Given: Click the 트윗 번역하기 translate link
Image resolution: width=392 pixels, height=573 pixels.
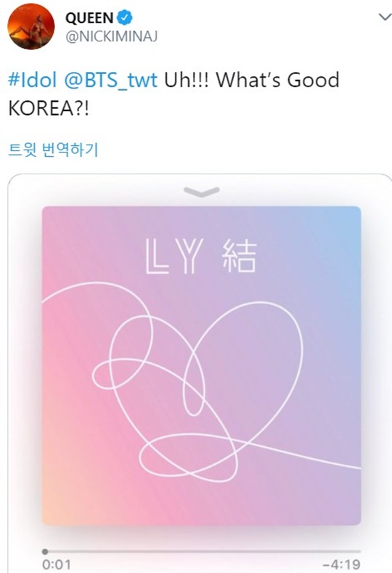Looking at the screenshot, I should tap(53, 150).
